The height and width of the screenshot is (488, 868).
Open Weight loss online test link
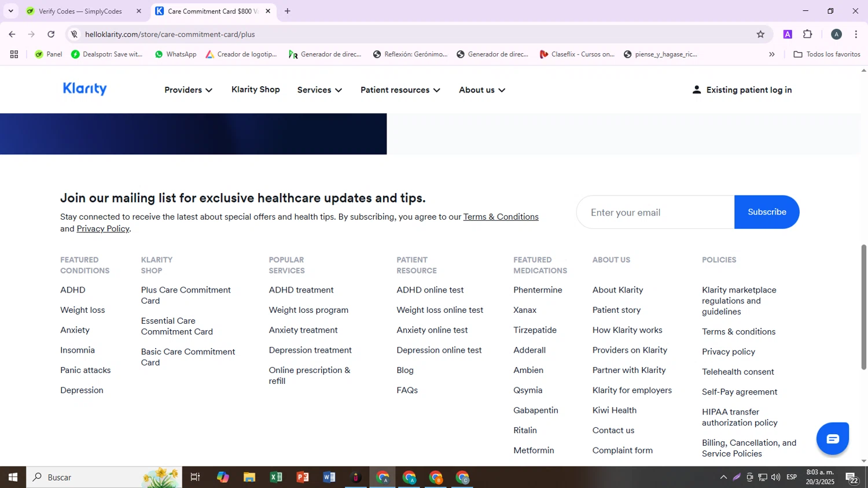[x=440, y=310]
